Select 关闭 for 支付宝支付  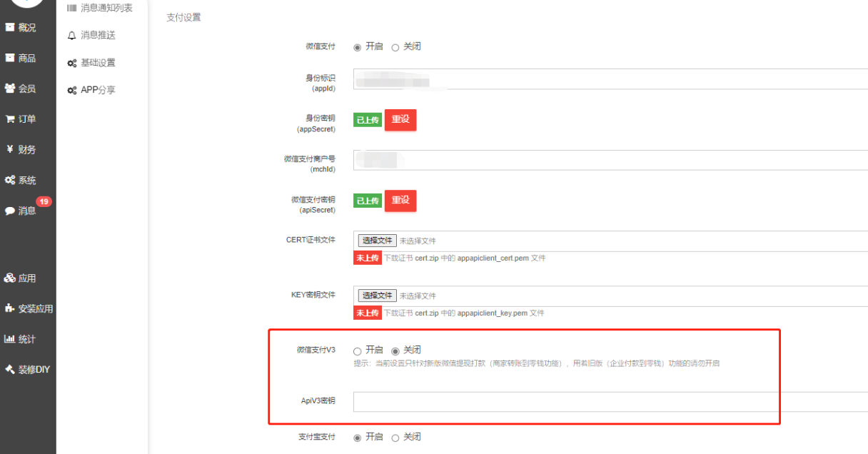tap(395, 438)
